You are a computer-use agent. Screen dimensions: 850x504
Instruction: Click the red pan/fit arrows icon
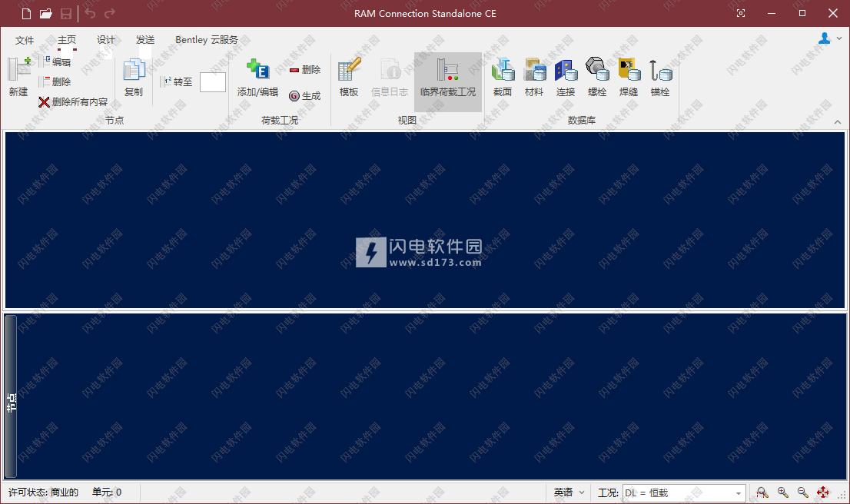tap(823, 492)
